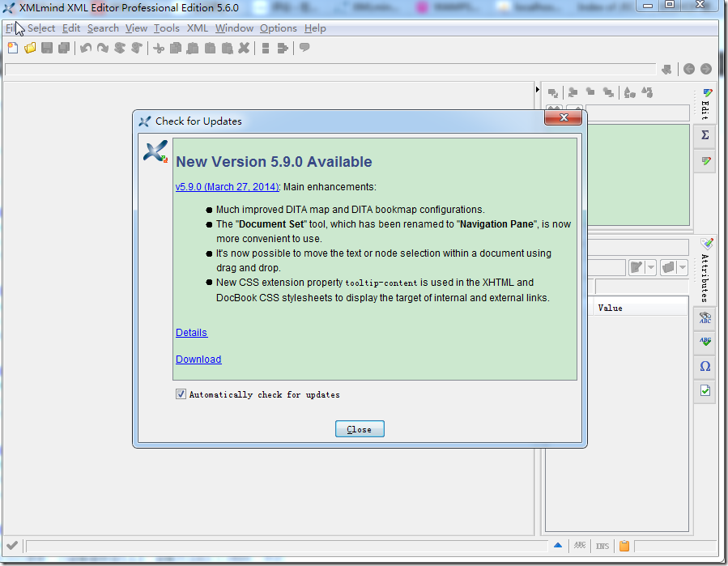Click the New document toolbar icon
The image size is (728, 566).
coord(13,48)
